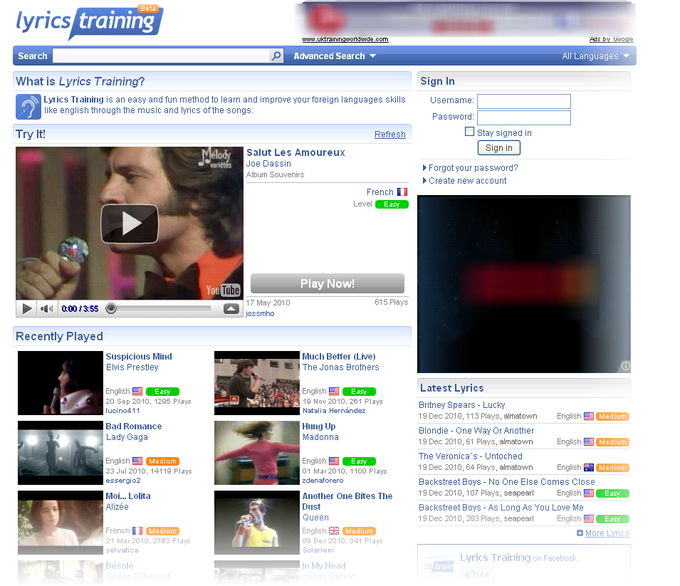
Task: Click the green Easy level badge for Salut Les Amoureux
Action: coord(392,204)
